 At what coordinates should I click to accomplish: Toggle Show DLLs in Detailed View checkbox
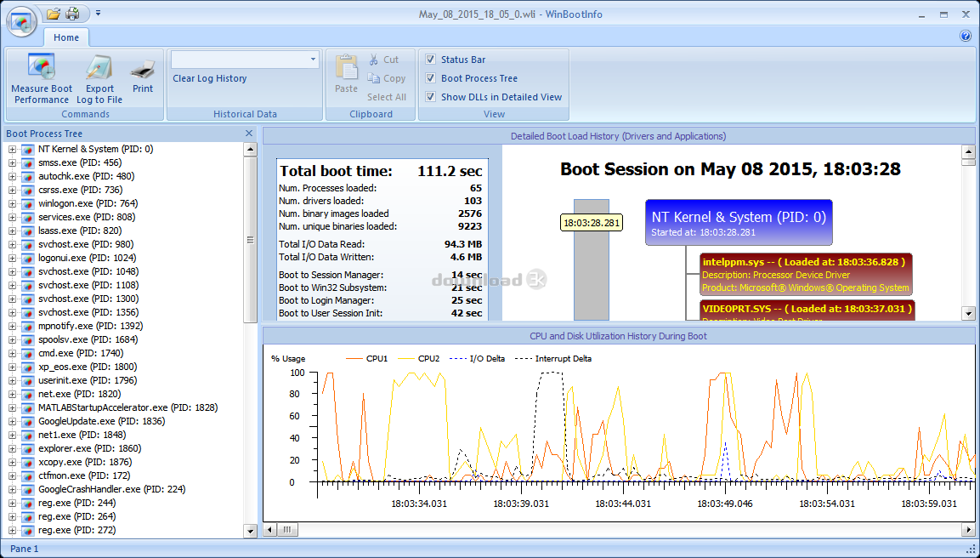pos(431,97)
